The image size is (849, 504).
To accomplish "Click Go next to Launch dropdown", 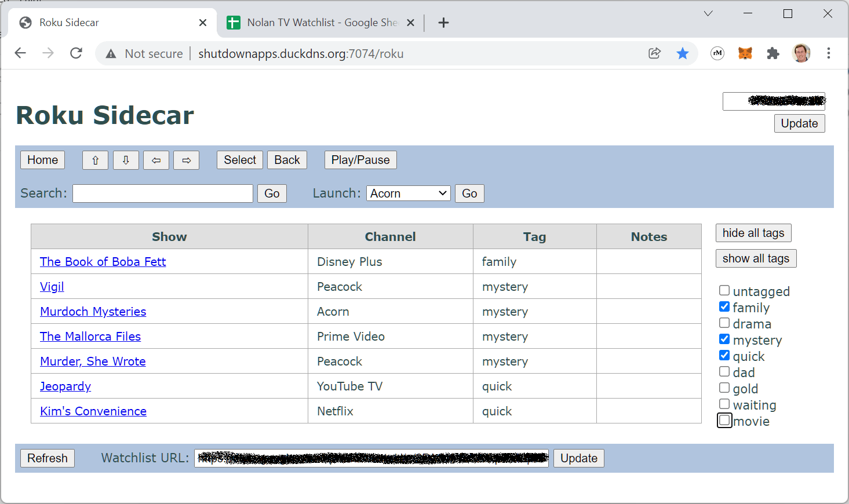I will click(x=469, y=193).
